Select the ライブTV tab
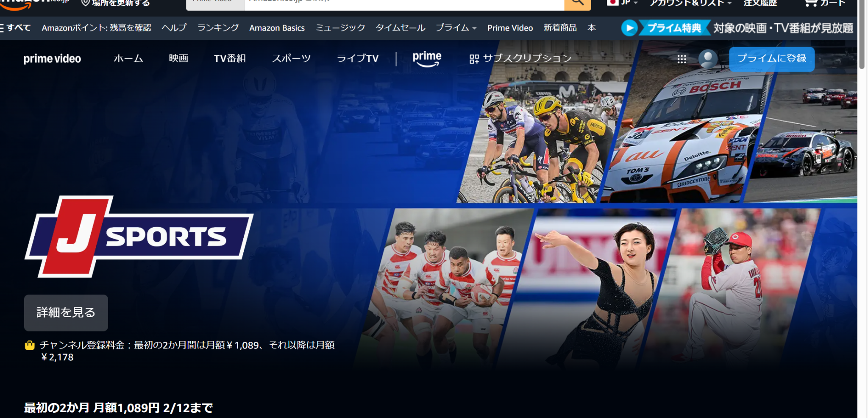The width and height of the screenshot is (868, 418). tap(357, 59)
